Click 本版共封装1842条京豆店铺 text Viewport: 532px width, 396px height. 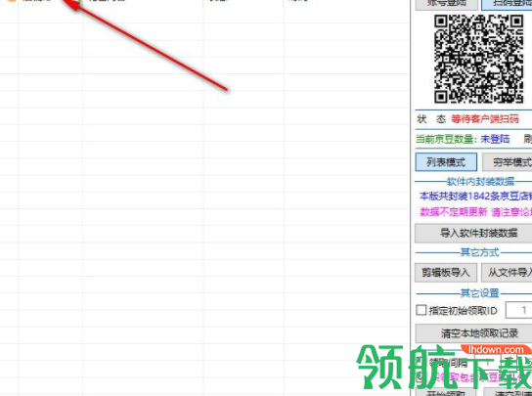click(x=475, y=197)
